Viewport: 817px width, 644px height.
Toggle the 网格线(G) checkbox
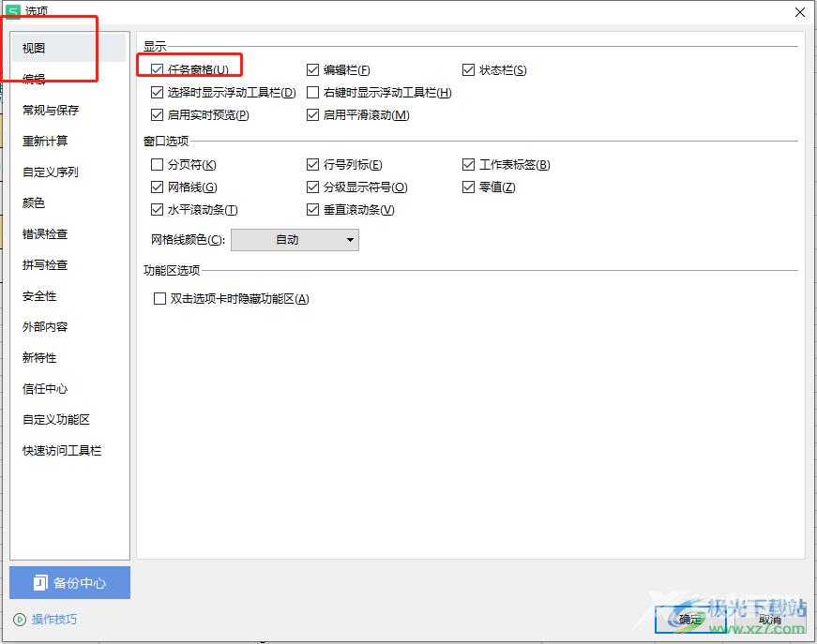coord(157,187)
